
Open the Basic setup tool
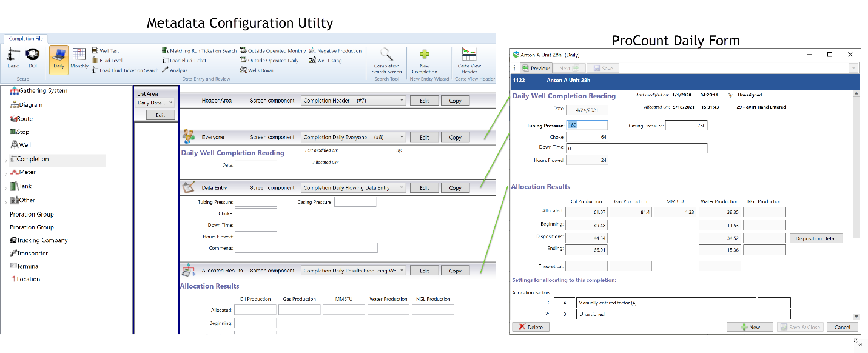tap(13, 58)
